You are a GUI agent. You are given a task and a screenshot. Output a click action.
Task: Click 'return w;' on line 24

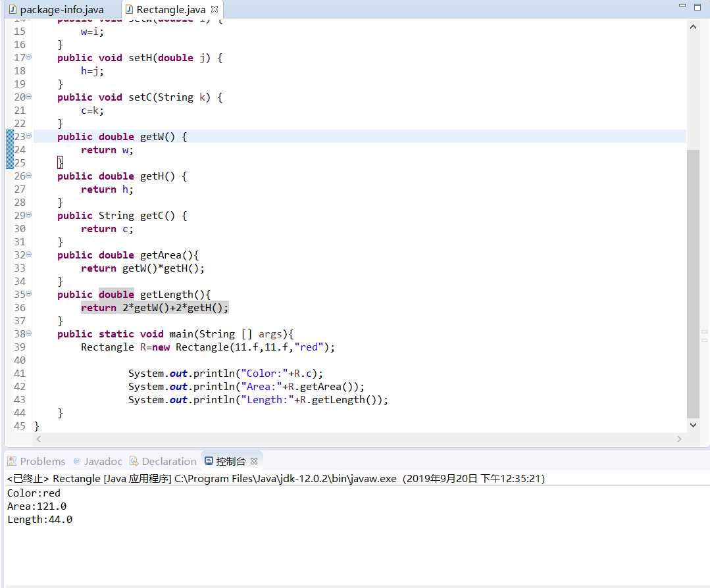point(107,150)
